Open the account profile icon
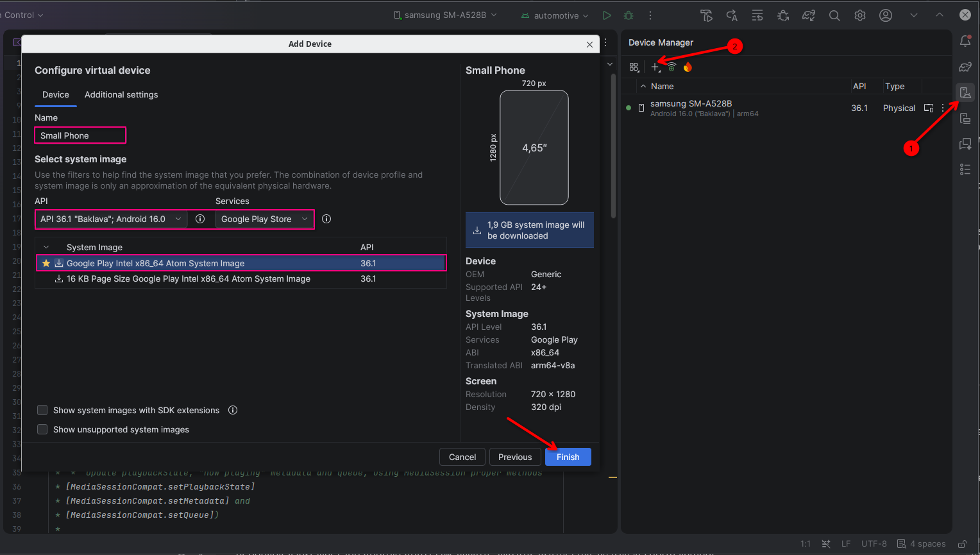Viewport: 980px width, 555px height. (886, 15)
